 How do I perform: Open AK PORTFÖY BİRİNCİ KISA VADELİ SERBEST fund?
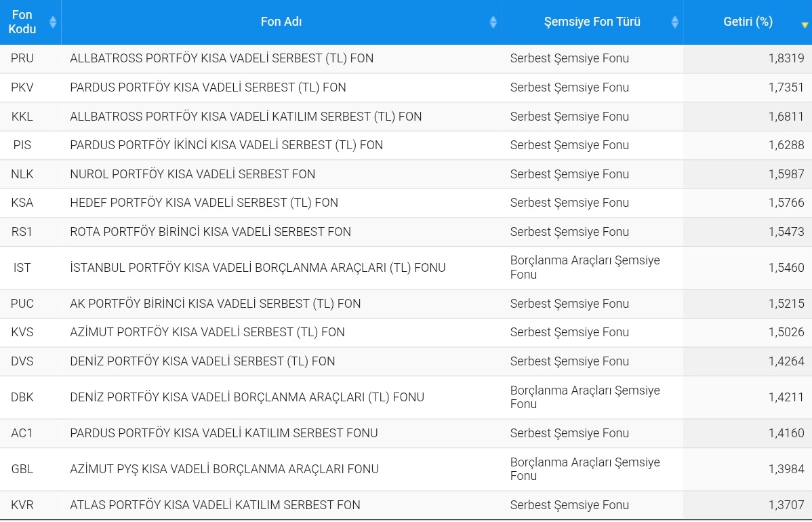click(216, 304)
